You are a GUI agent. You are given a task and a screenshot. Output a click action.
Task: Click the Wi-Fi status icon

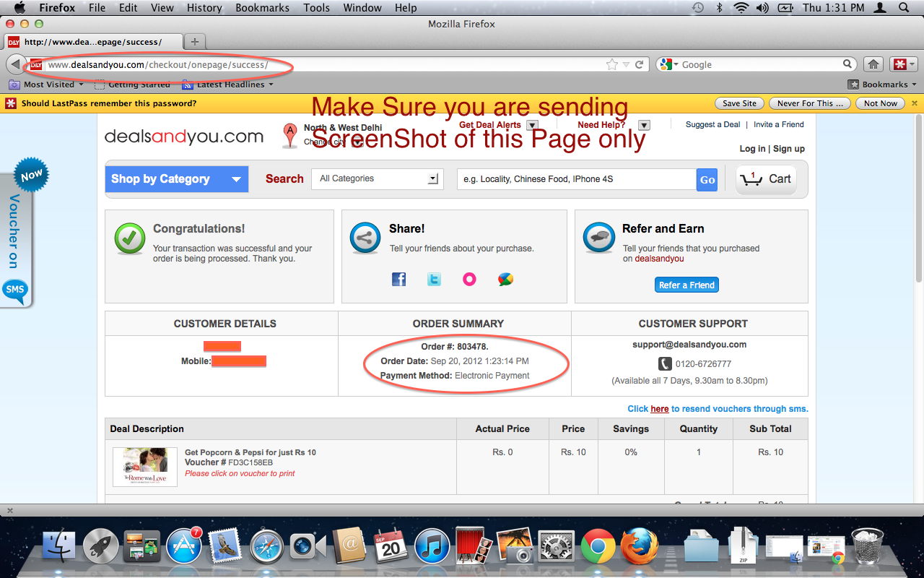[741, 8]
